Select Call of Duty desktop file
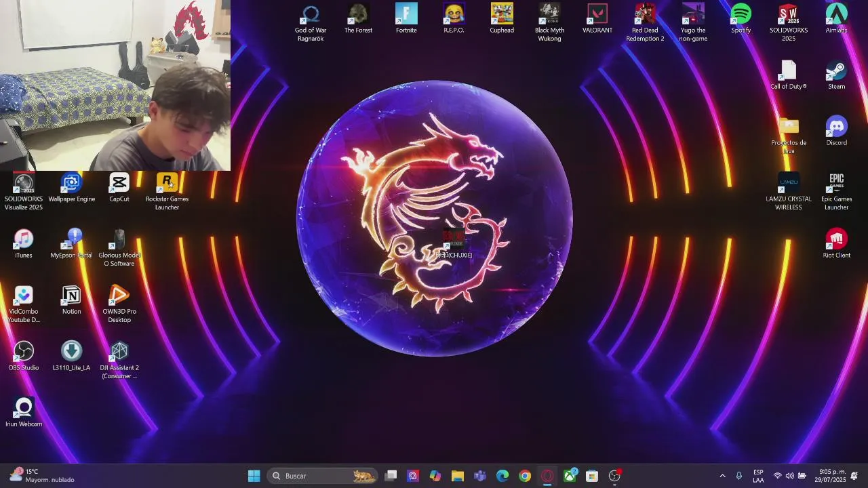 (x=789, y=75)
